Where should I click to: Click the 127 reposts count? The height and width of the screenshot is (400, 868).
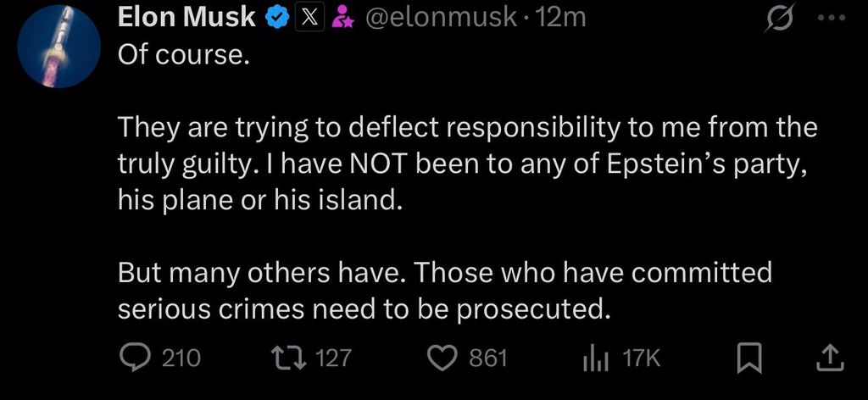tap(332, 359)
